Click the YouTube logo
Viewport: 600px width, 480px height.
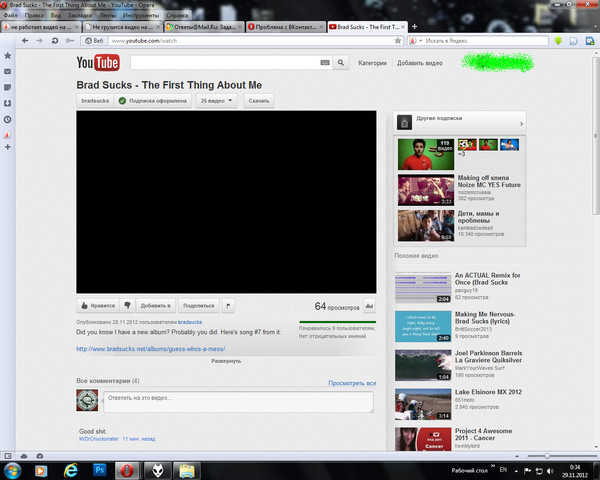pyautogui.click(x=98, y=63)
